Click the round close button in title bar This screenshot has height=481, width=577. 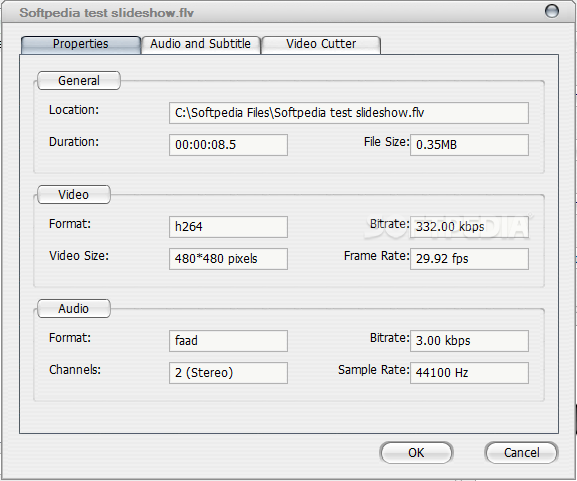pyautogui.click(x=552, y=11)
